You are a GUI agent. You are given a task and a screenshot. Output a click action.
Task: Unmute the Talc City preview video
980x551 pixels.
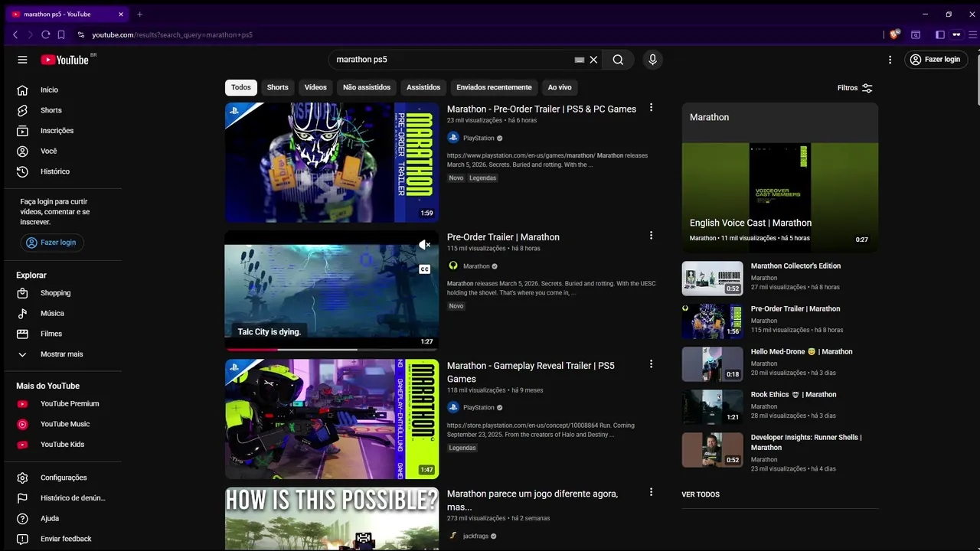coord(424,245)
